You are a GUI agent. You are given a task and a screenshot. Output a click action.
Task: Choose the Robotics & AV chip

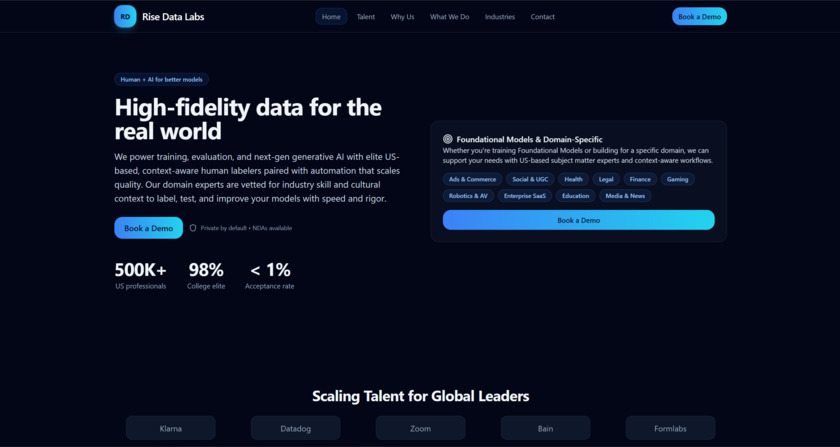pyautogui.click(x=468, y=196)
